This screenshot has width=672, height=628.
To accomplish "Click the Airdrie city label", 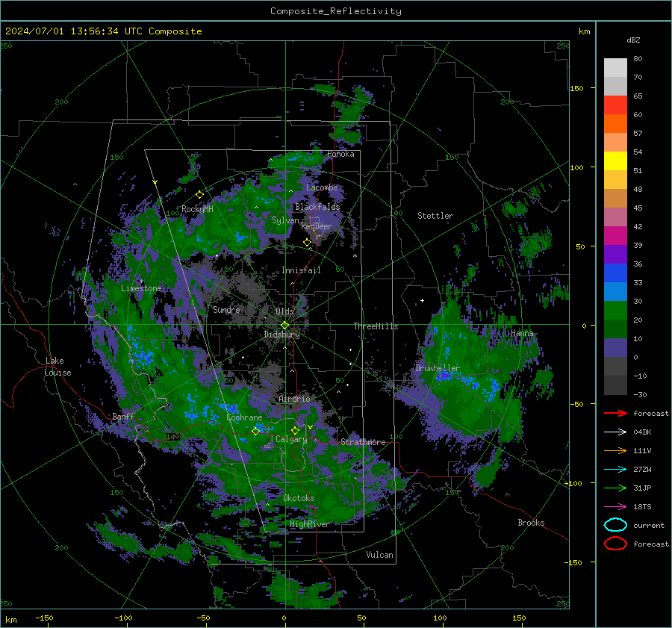I will pyautogui.click(x=294, y=399).
